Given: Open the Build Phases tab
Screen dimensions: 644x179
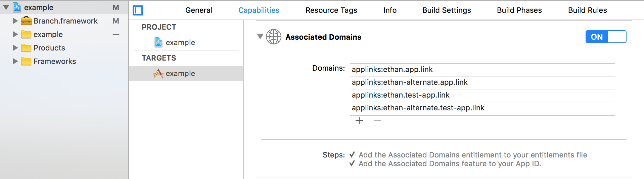Looking at the screenshot, I should tap(519, 10).
